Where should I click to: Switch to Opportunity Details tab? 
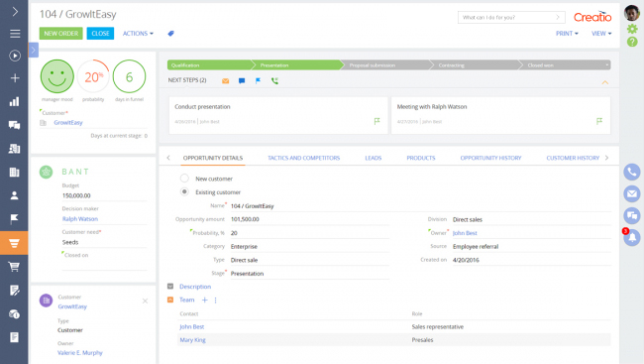point(213,158)
